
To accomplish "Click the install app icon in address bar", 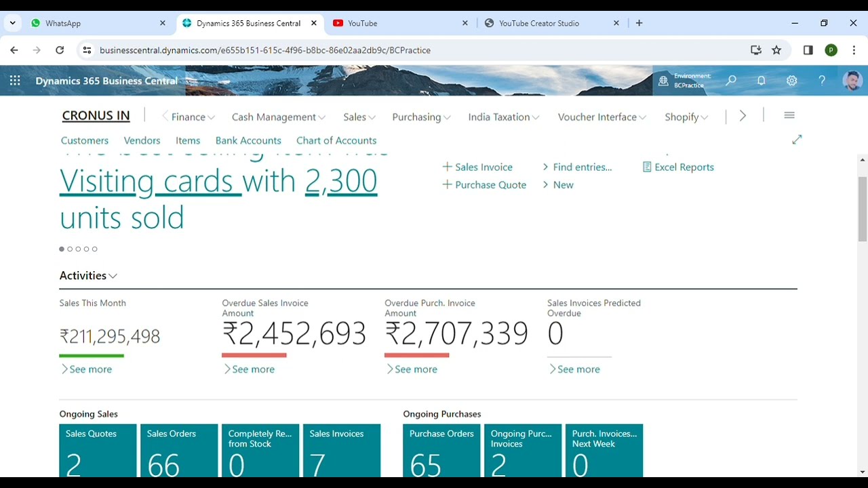I will pos(756,50).
